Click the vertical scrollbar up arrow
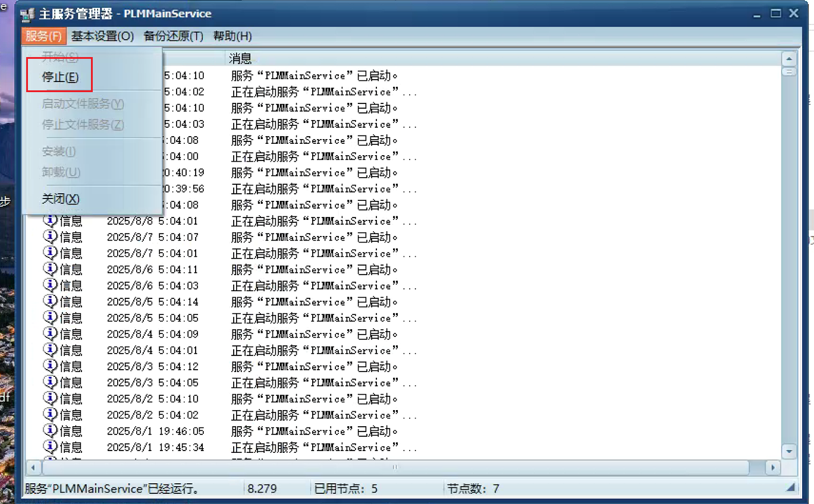Image resolution: width=814 pixels, height=504 pixels. pyautogui.click(x=789, y=59)
